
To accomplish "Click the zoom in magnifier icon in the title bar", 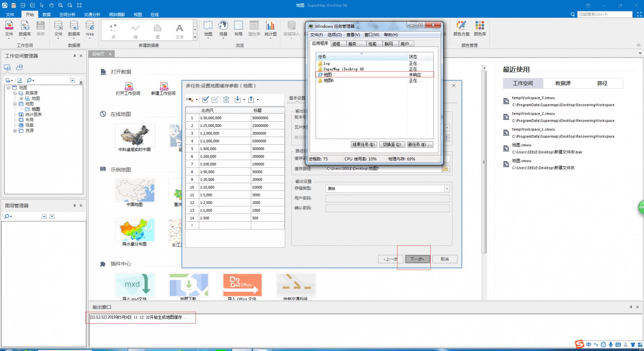I will pos(60,5).
